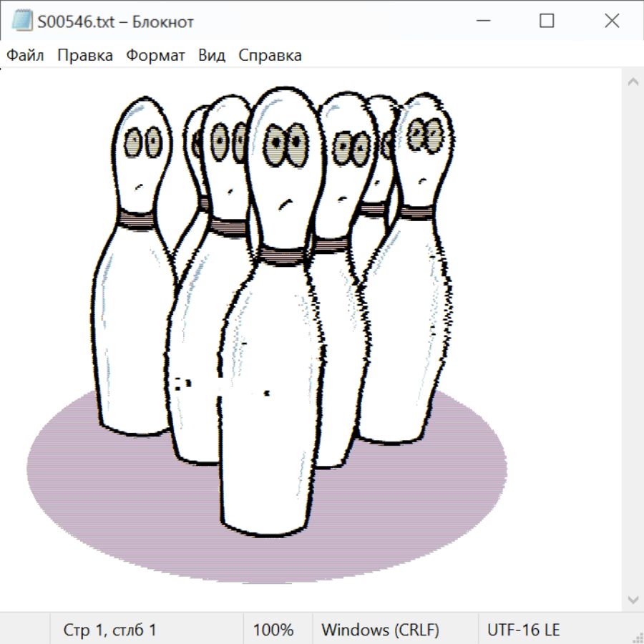Open the Правка menu

[x=85, y=56]
